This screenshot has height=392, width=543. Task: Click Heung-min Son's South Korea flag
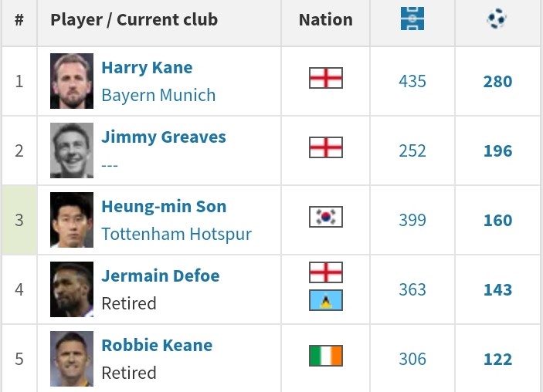pyautogui.click(x=326, y=217)
